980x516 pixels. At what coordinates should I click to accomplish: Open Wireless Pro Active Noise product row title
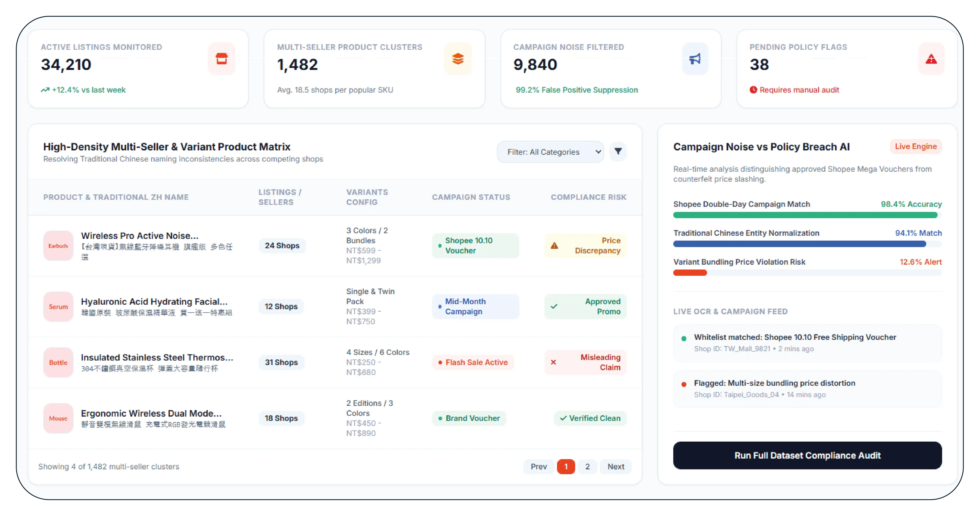(140, 236)
